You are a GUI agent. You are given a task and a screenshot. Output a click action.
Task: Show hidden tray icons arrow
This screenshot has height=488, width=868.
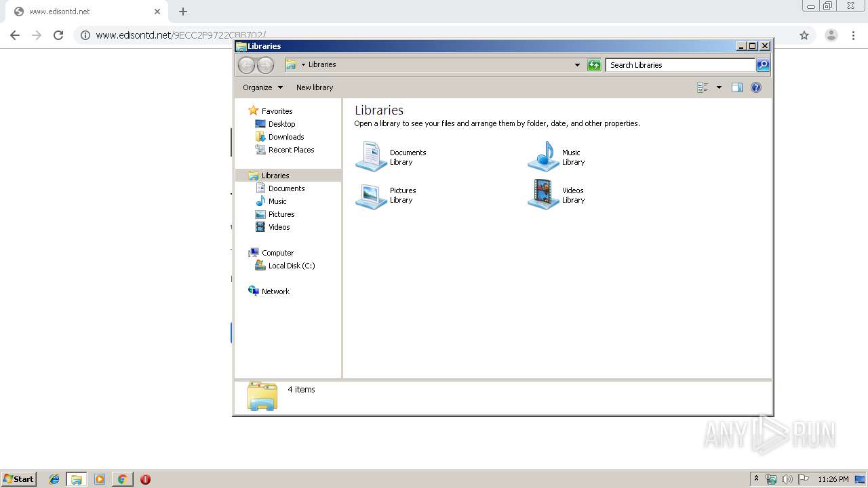point(756,479)
